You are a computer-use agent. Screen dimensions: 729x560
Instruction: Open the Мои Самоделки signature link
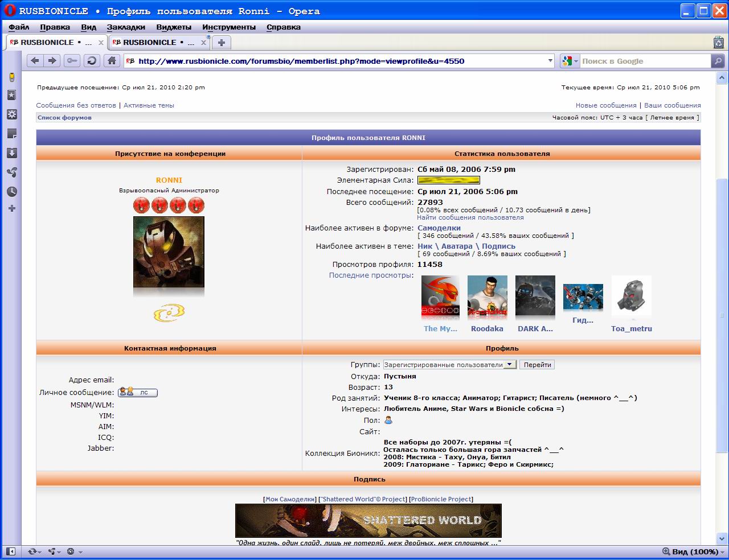tap(290, 499)
